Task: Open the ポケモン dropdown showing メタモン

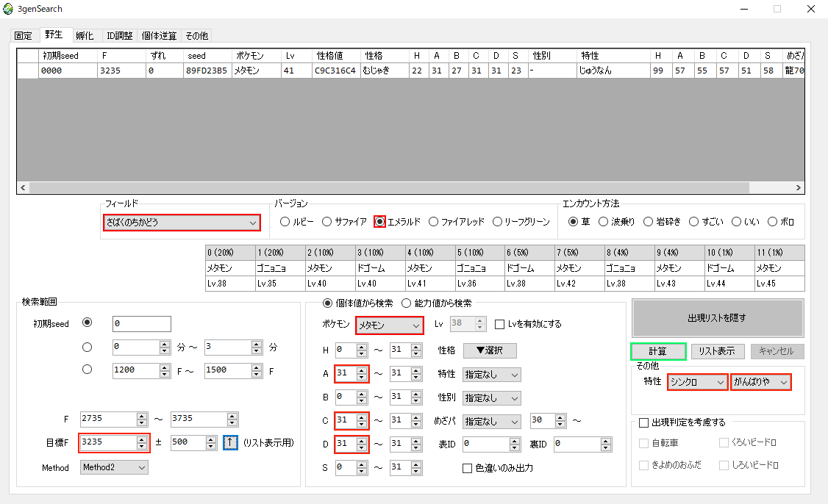Action: 389,325
